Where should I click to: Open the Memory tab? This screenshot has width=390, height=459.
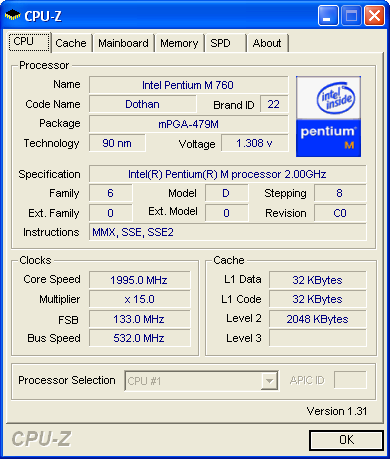[x=179, y=43]
